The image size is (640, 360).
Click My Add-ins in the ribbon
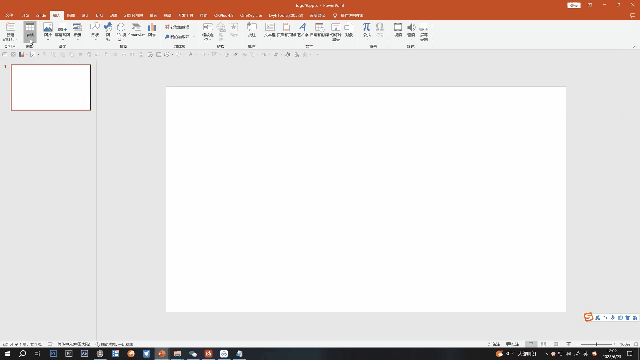[176, 37]
